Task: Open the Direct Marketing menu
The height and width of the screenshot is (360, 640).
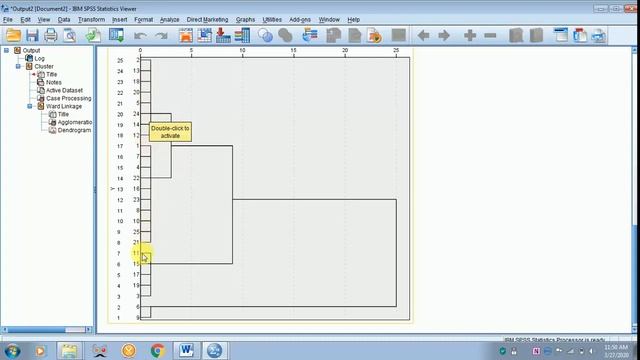Action: pyautogui.click(x=207, y=20)
